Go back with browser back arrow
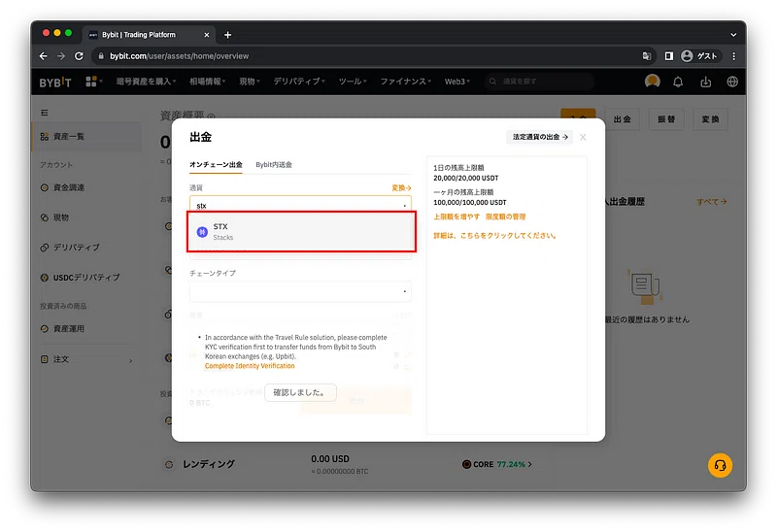 [44, 56]
